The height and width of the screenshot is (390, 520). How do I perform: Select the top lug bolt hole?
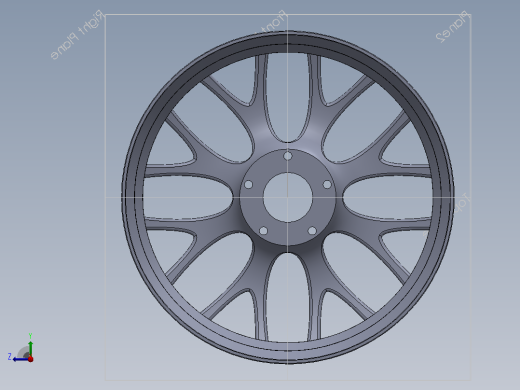(288, 156)
